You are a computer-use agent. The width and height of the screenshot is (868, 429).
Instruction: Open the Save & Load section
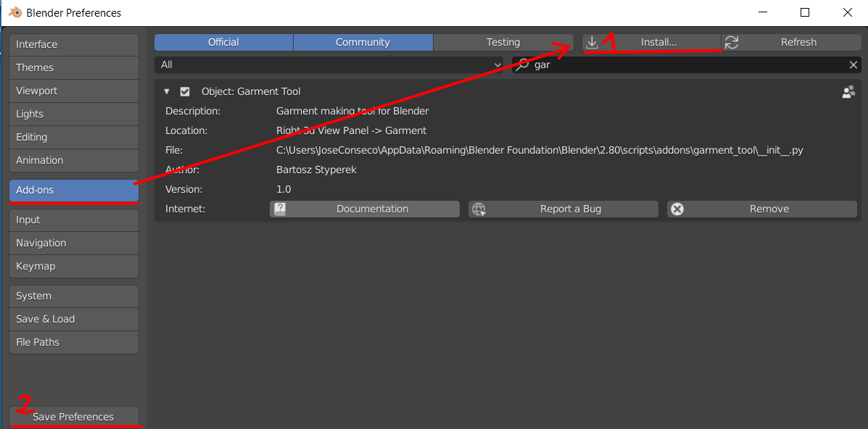74,320
